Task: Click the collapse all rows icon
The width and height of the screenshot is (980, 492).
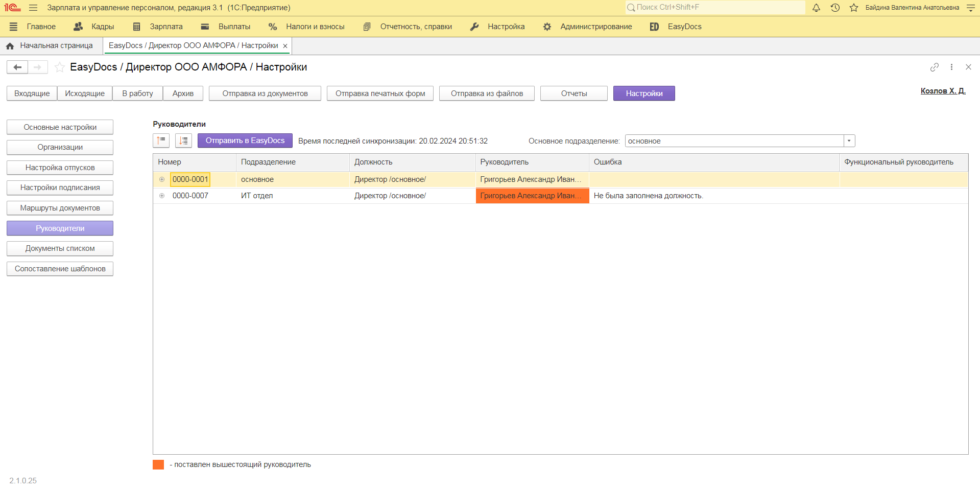Action: (161, 140)
